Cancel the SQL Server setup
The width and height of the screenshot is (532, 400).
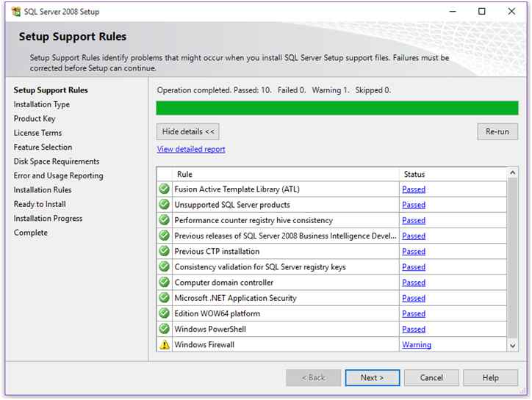click(431, 378)
